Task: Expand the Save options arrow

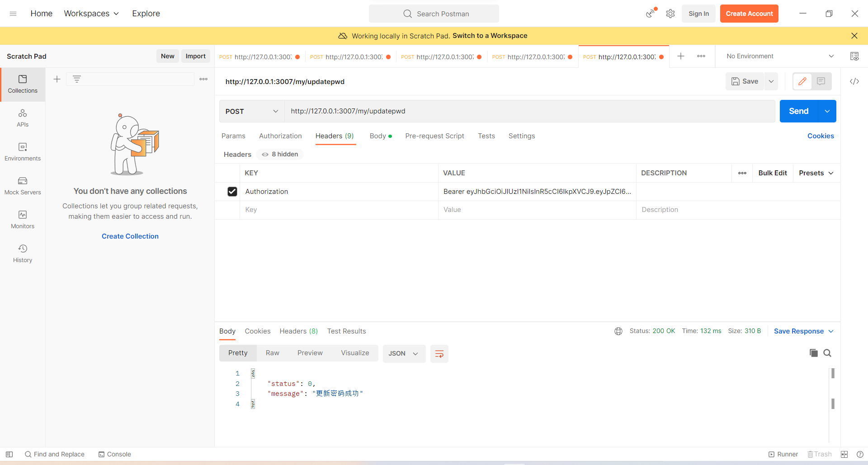Action: pos(771,81)
